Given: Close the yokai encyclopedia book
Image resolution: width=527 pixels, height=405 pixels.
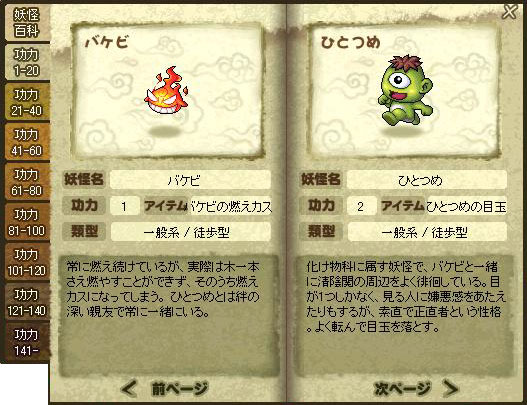Looking at the screenshot, I should [x=510, y=12].
